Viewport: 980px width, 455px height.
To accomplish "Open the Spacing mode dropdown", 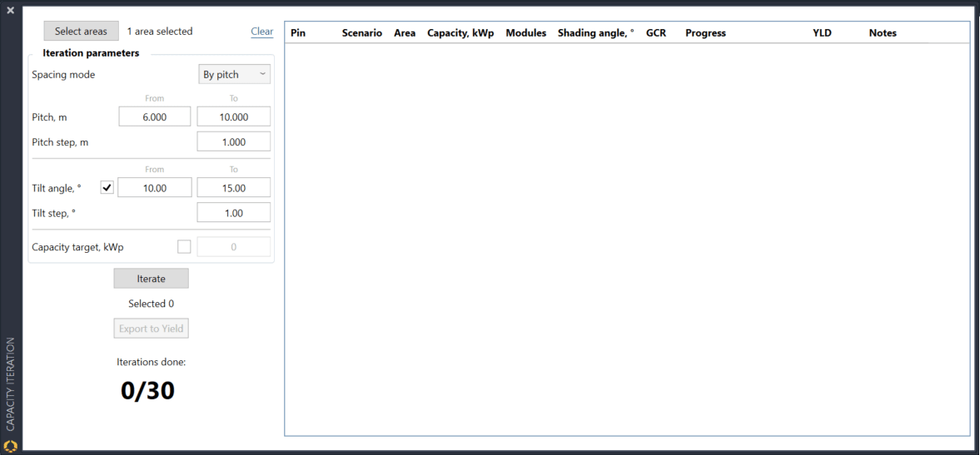I will coord(234,75).
